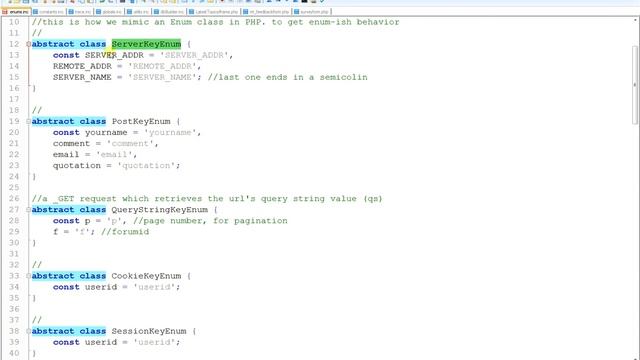The height and width of the screenshot is (360, 640).
Task: Click the scrollbar up arrow
Action: coord(635,20)
